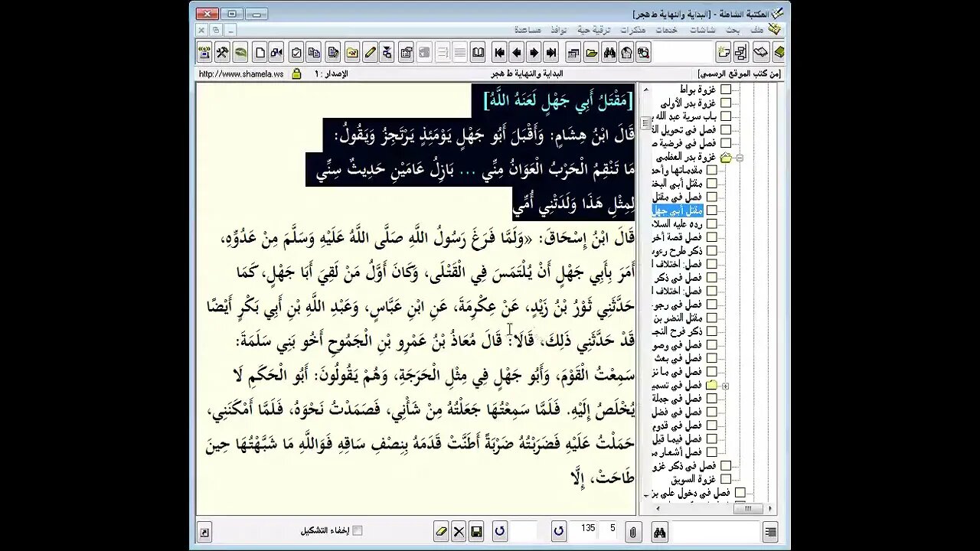
Task: Click the open folder toolbar icon
Action: [591, 53]
